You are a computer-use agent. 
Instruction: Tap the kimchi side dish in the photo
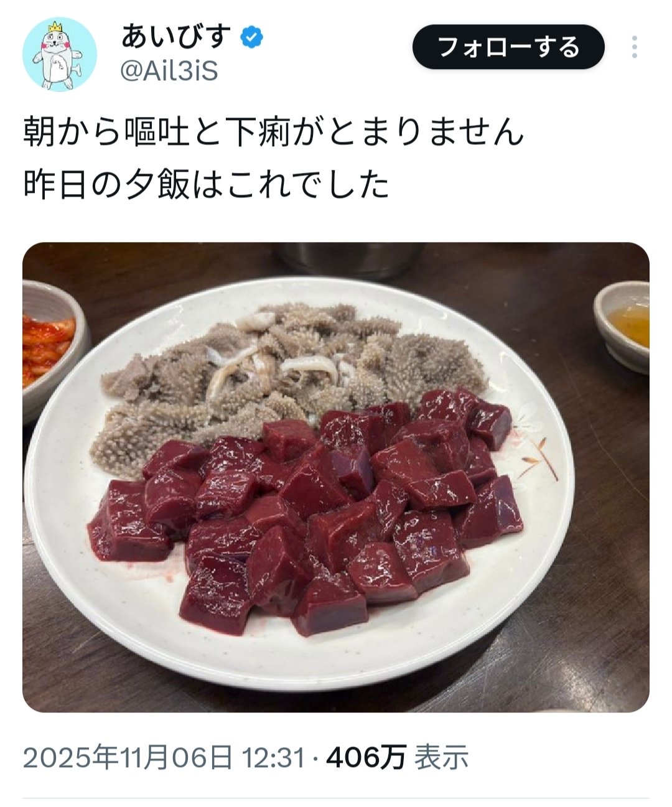tap(49, 348)
